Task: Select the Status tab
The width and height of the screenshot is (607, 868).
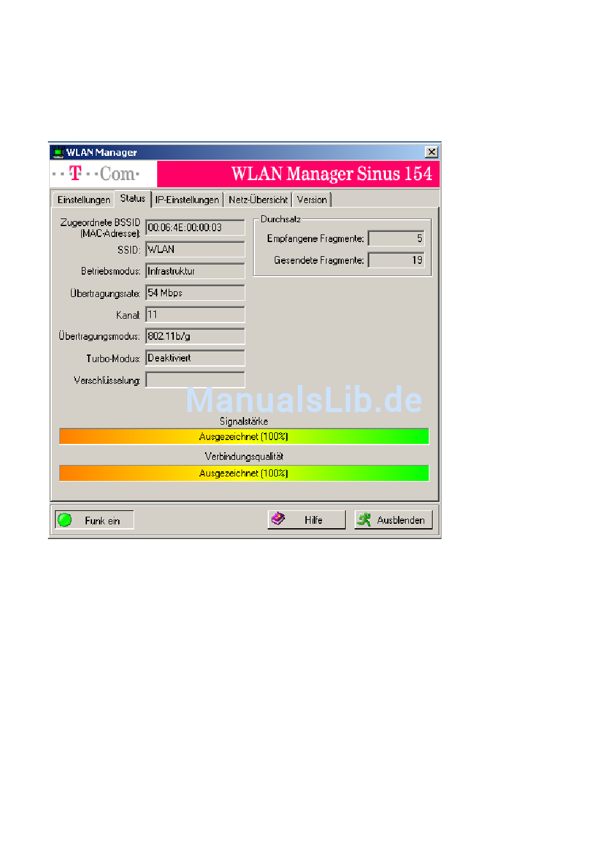Action: (132, 198)
